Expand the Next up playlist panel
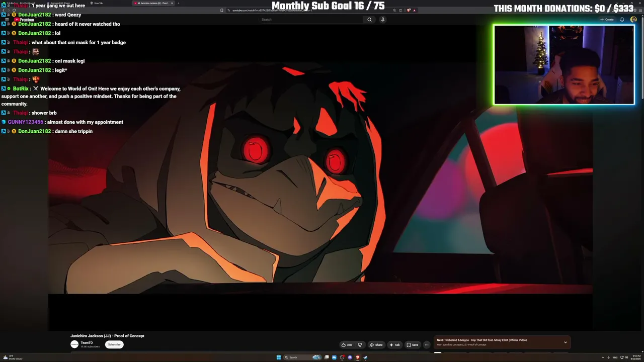This screenshot has height=362, width=644. (566, 342)
